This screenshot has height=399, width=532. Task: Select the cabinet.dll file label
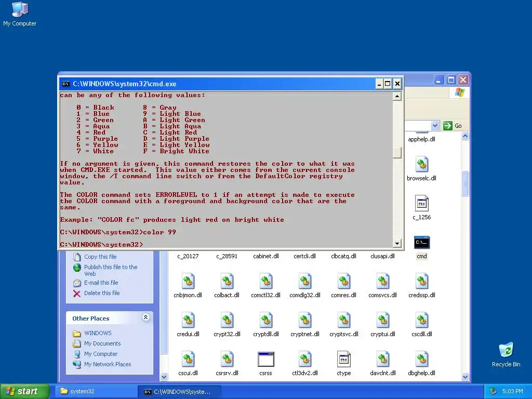pyautogui.click(x=266, y=256)
